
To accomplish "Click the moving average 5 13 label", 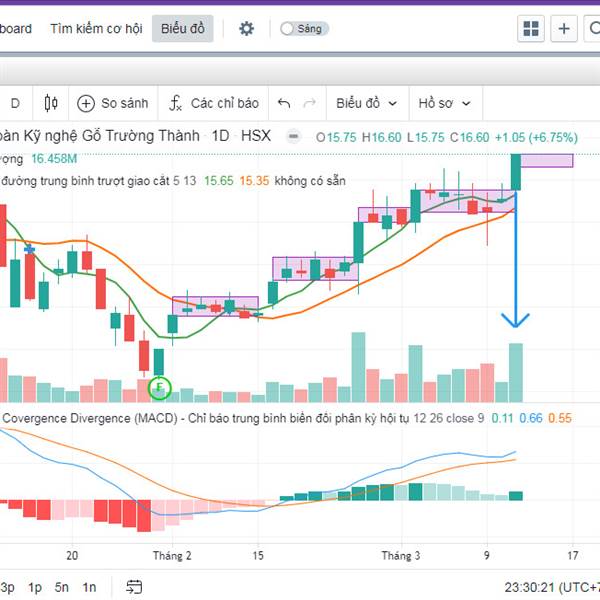I will 98,181.
